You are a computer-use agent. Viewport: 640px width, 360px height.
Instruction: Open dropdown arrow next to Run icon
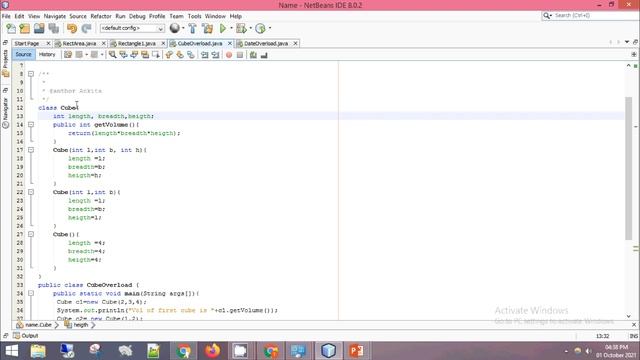(231, 28)
